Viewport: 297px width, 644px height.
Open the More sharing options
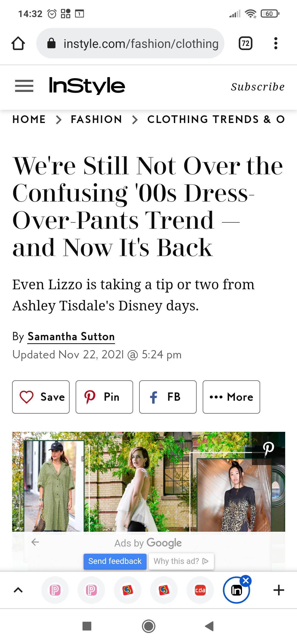coord(231,397)
